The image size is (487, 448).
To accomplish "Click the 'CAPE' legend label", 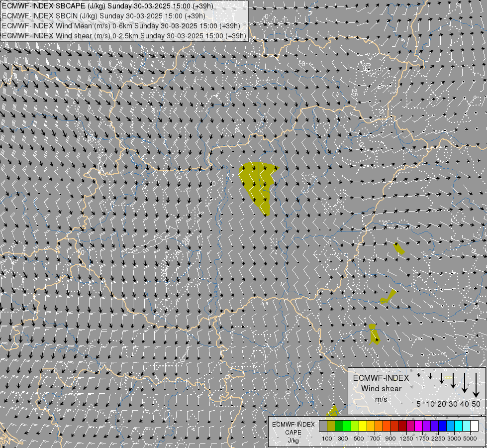I will pos(293,433).
